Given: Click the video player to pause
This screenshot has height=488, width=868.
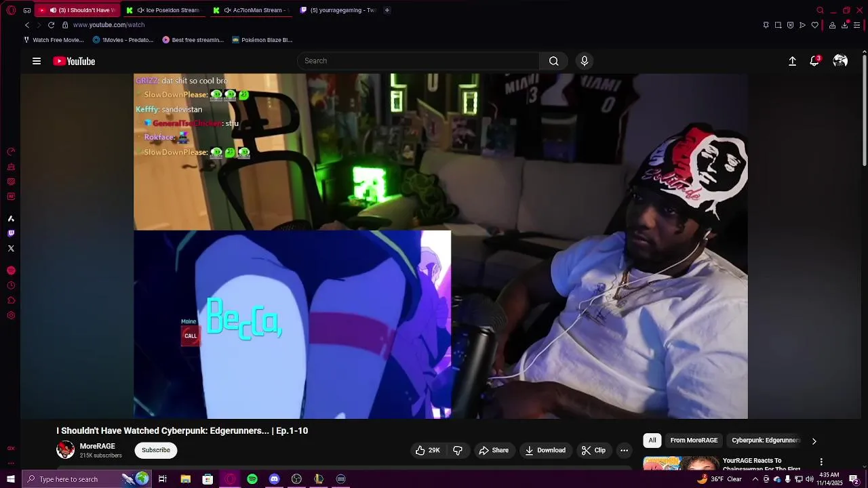Looking at the screenshot, I should [441, 246].
